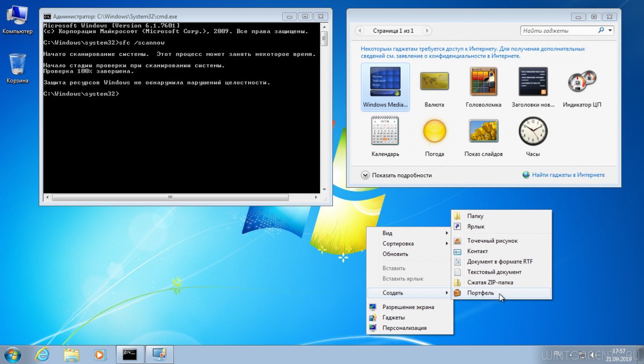
Task: Switch to cmd.exe taskbar button
Action: coord(130,355)
